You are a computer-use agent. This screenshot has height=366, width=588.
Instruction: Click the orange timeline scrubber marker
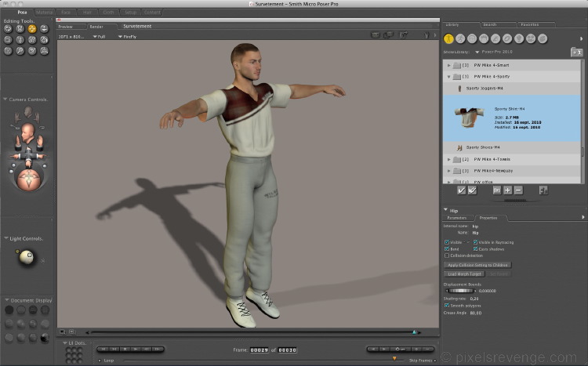pyautogui.click(x=394, y=358)
